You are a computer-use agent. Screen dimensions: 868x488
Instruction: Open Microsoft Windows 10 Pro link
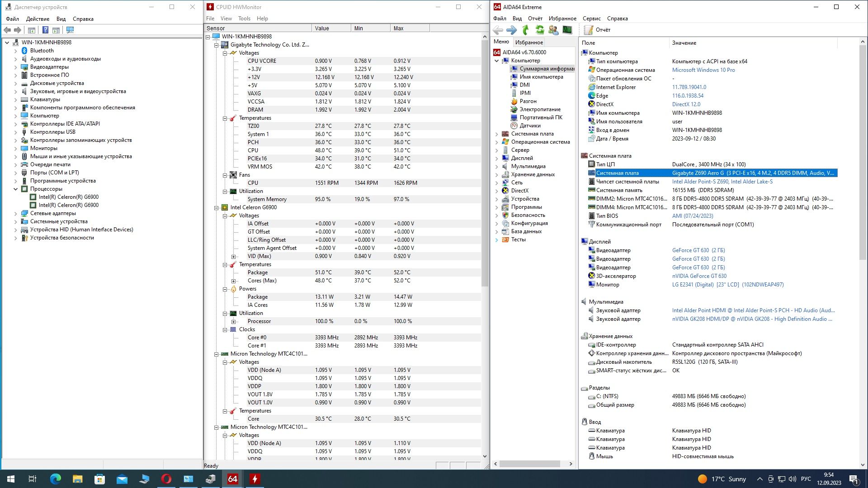pyautogui.click(x=703, y=70)
